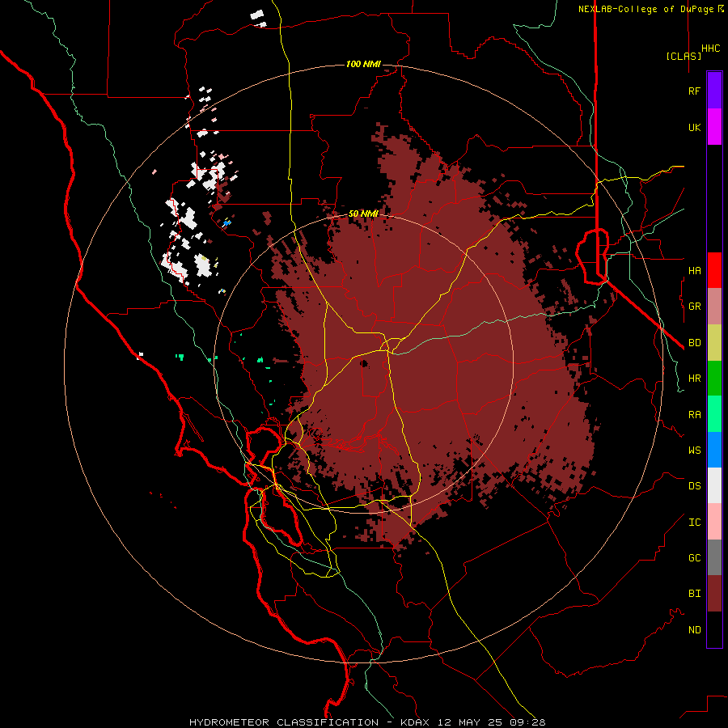Screen dimensions: 728x728
Task: Click the RA rain legend swatch
Action: pyautogui.click(x=714, y=414)
